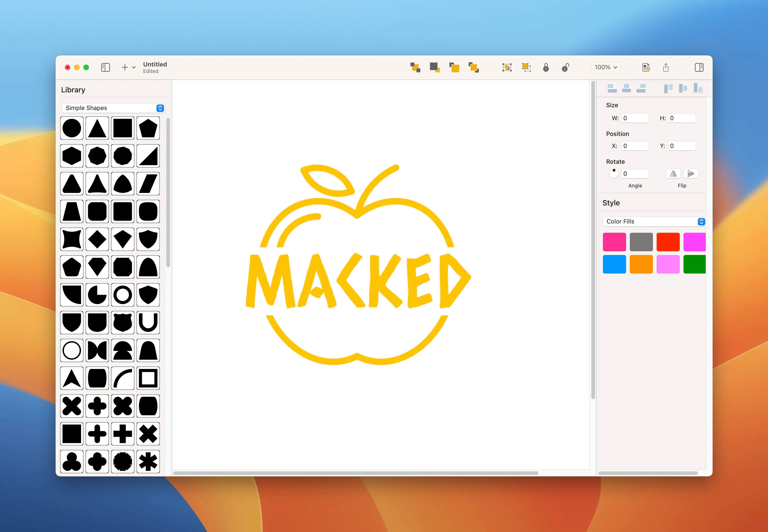Select the trapezoid shape
This screenshot has width=768, height=532.
point(72,212)
